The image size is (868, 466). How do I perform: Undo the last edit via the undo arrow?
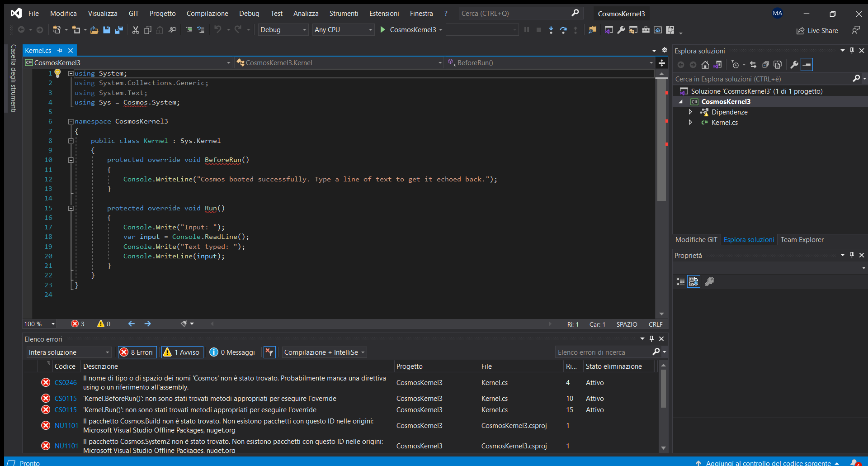point(218,29)
